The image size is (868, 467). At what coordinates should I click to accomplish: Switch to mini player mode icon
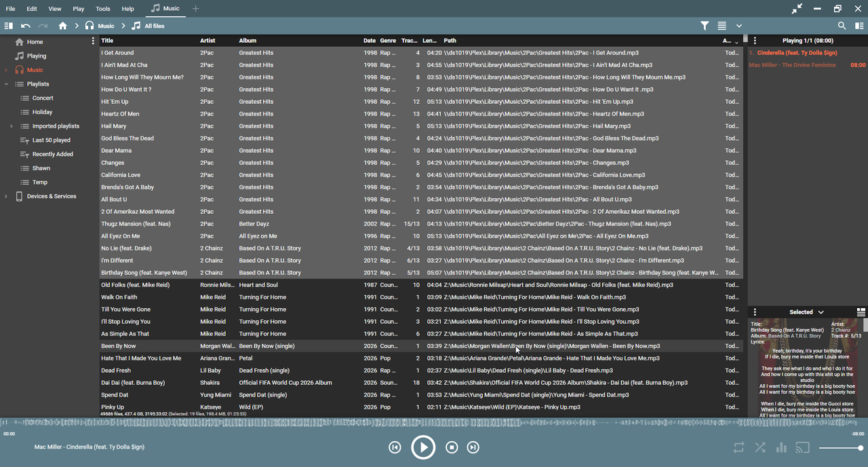[797, 9]
